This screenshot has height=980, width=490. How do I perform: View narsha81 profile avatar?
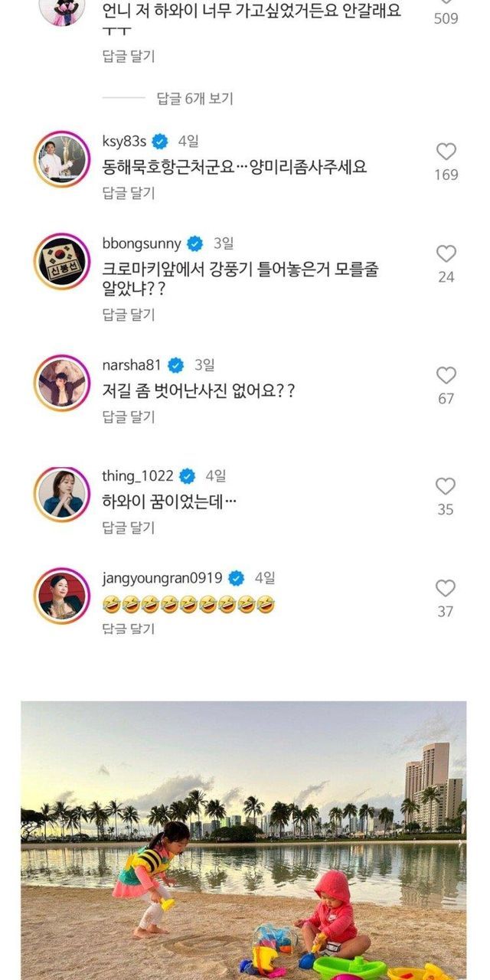62,383
